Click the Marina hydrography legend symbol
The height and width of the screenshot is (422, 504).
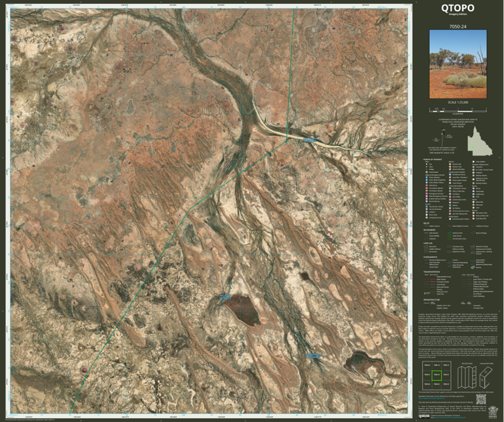[472, 267]
